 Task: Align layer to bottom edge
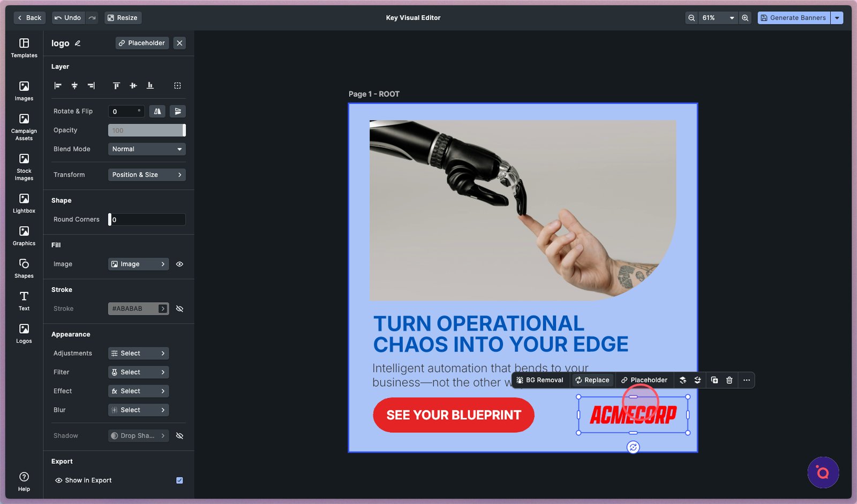tap(150, 86)
